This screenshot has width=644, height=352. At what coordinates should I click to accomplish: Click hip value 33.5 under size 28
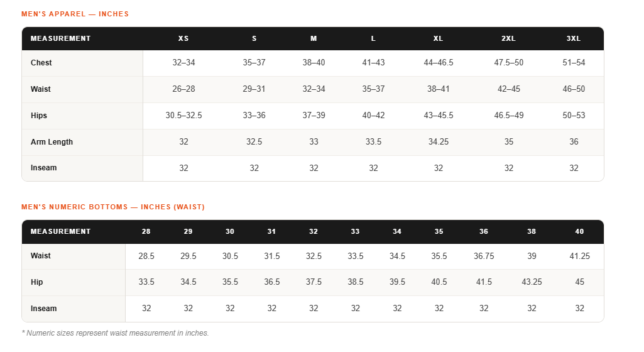pos(146,282)
